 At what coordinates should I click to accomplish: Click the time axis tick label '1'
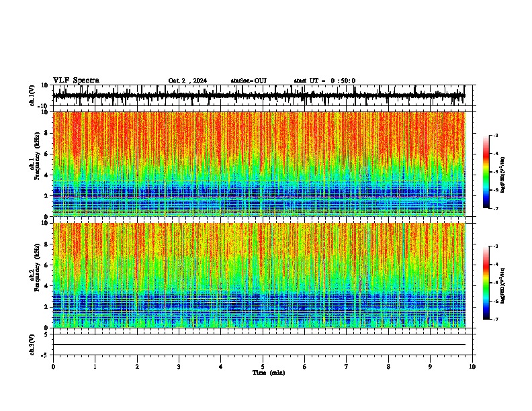[x=95, y=367]
